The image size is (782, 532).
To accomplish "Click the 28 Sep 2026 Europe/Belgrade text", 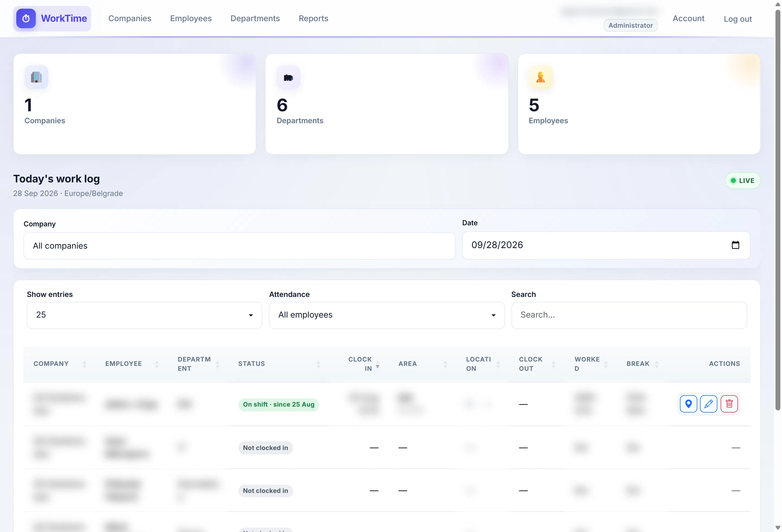I will [68, 193].
